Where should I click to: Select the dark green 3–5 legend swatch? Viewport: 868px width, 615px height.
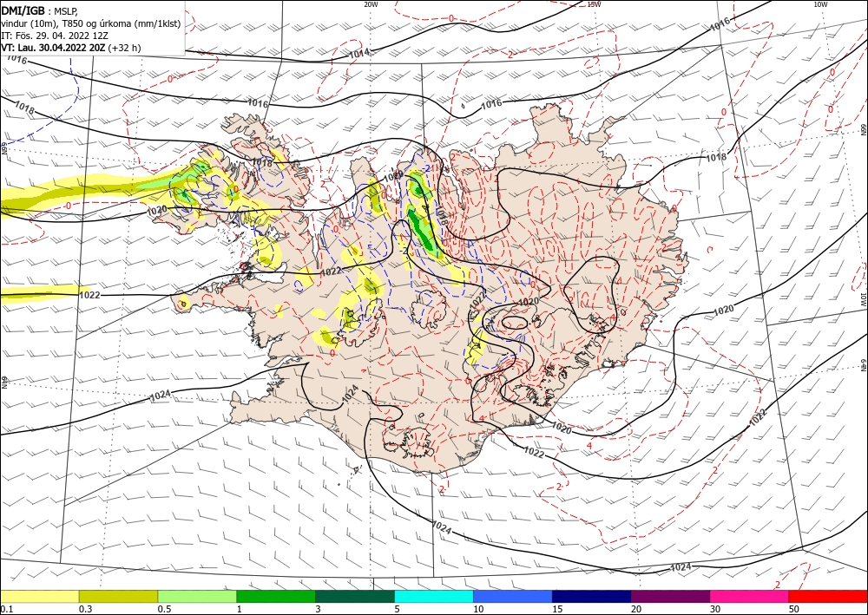pyautogui.click(x=355, y=596)
